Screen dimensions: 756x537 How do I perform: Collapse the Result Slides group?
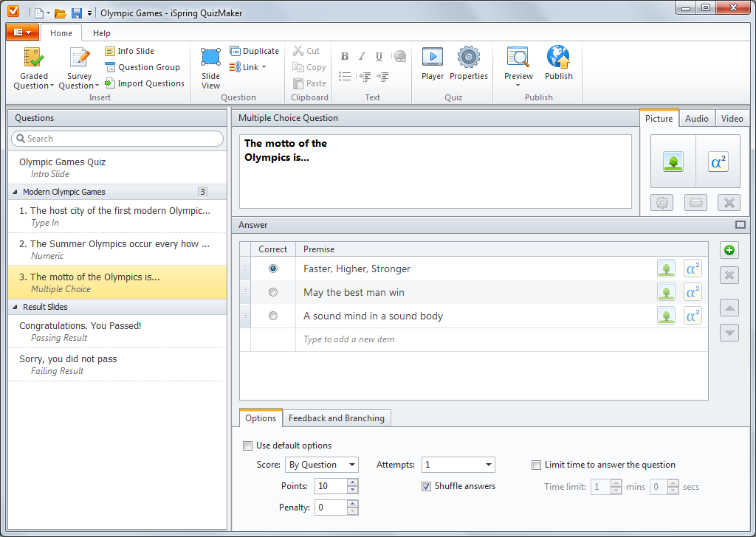coord(15,307)
